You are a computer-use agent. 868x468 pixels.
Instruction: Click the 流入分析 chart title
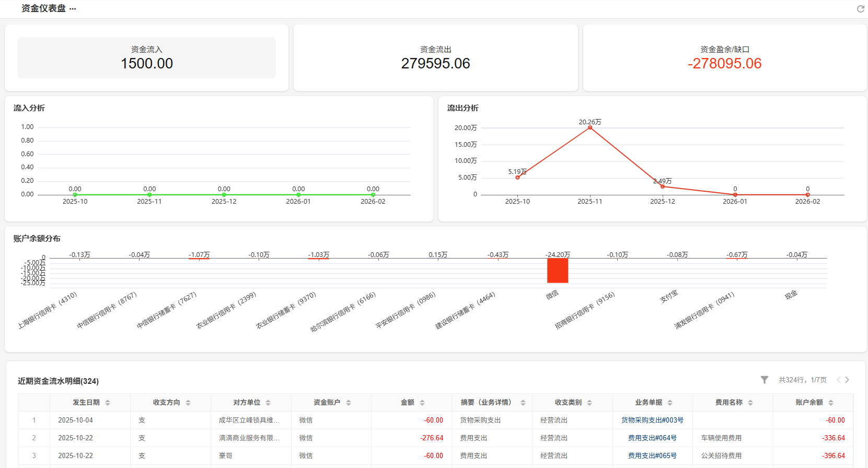click(x=29, y=108)
